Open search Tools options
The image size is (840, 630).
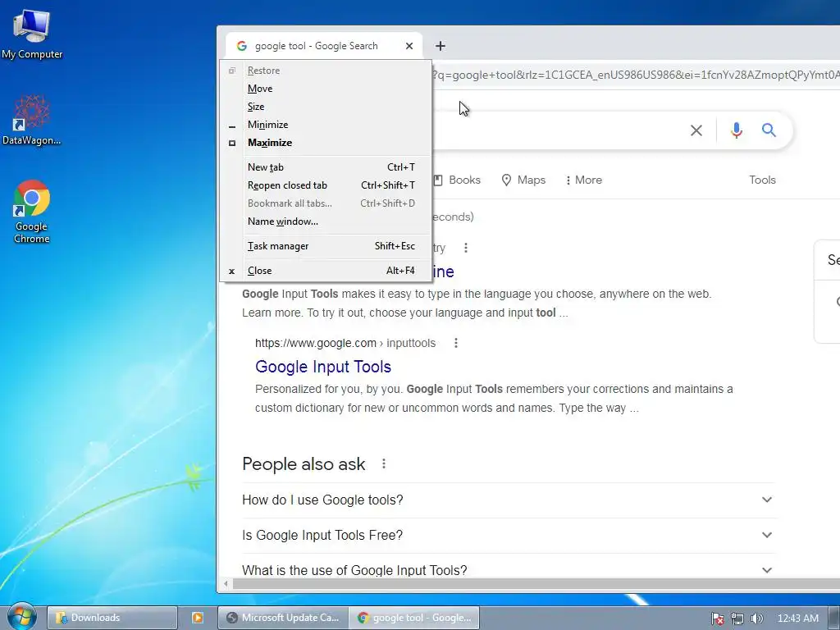click(x=762, y=180)
